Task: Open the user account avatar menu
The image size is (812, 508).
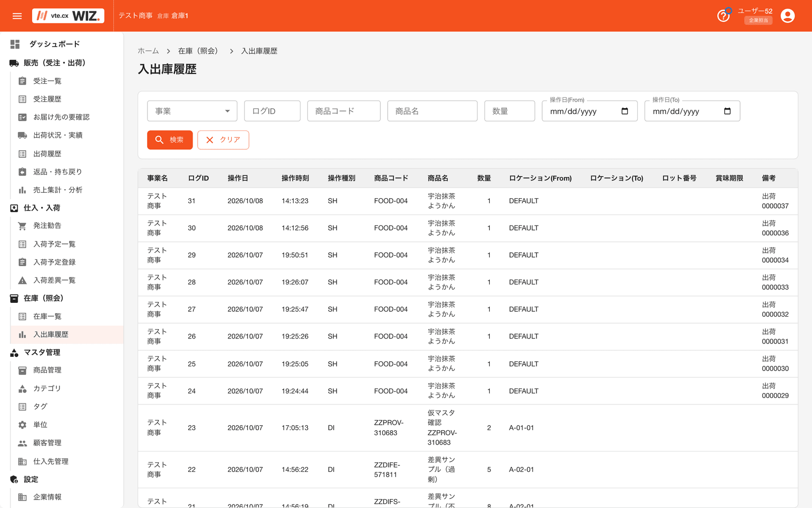Action: (x=787, y=16)
